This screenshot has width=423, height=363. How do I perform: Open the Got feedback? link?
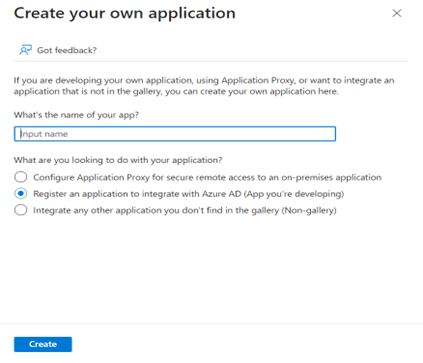67,50
